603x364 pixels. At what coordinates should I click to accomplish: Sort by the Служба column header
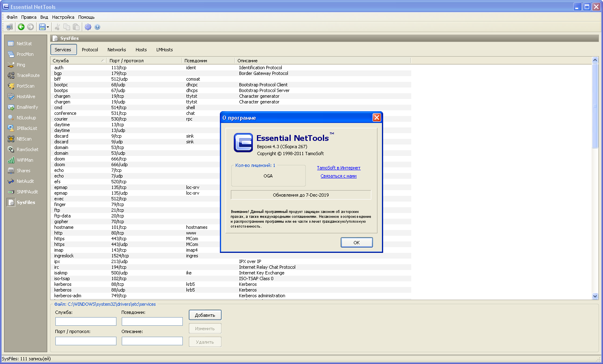[79, 61]
